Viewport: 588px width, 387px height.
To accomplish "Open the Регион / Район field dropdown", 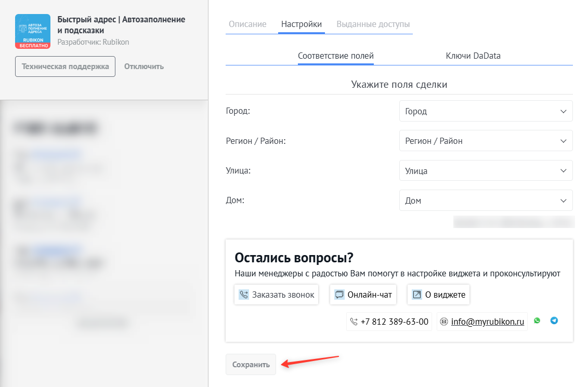I will point(486,140).
